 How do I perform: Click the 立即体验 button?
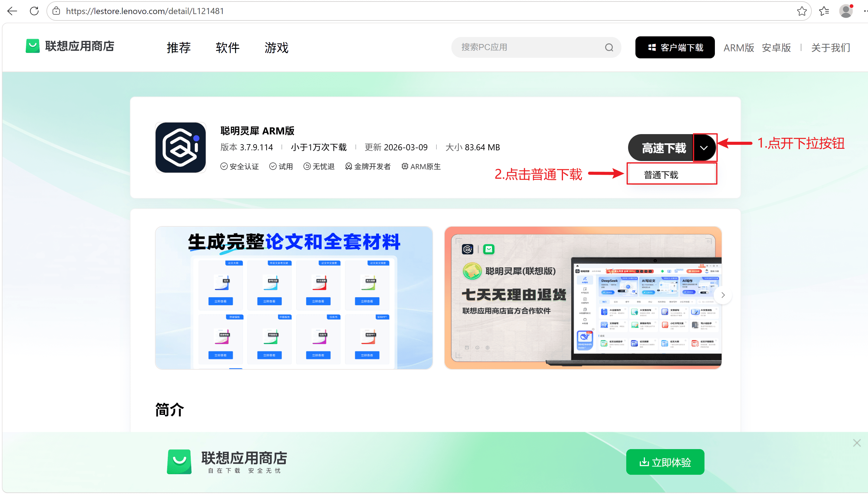click(x=665, y=462)
